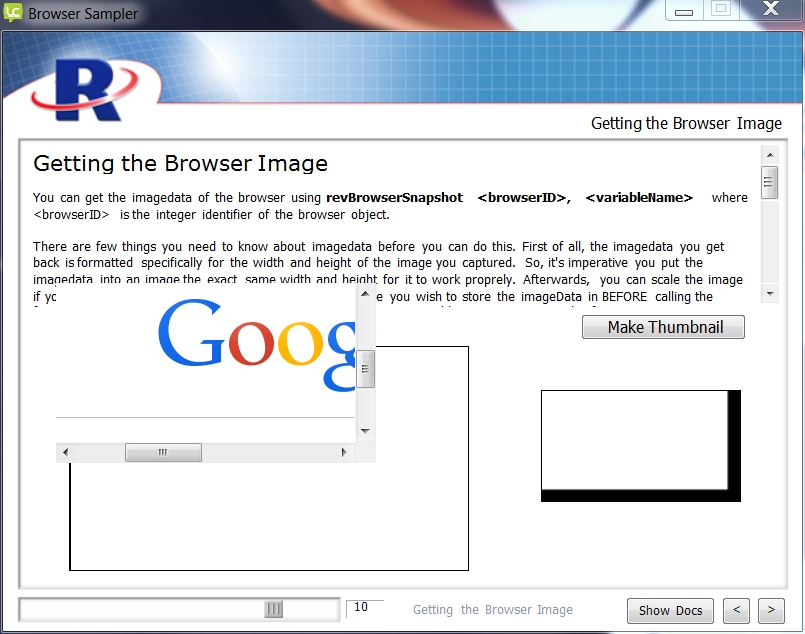Click the down arrow of documentation text scrollbar
This screenshot has width=805, height=634.
point(770,294)
